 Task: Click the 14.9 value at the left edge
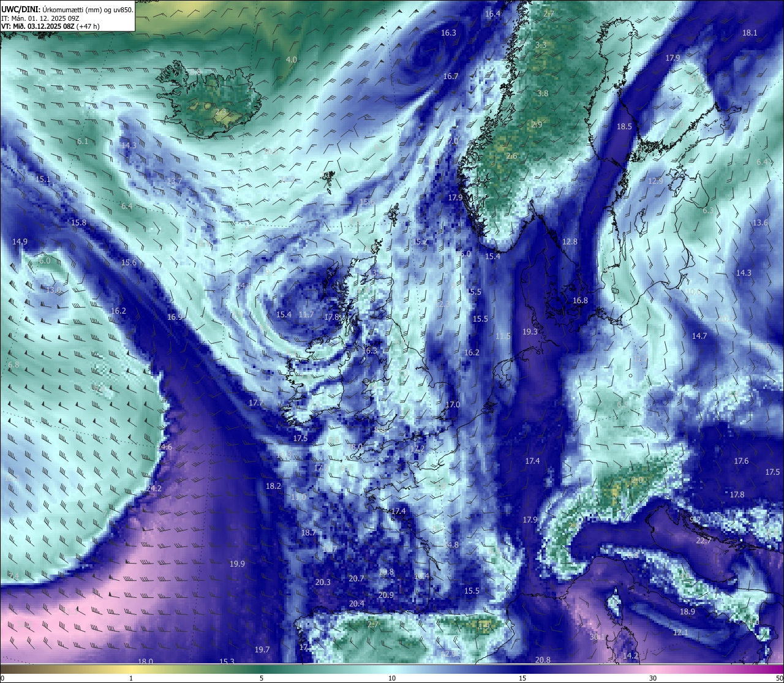tap(20, 241)
